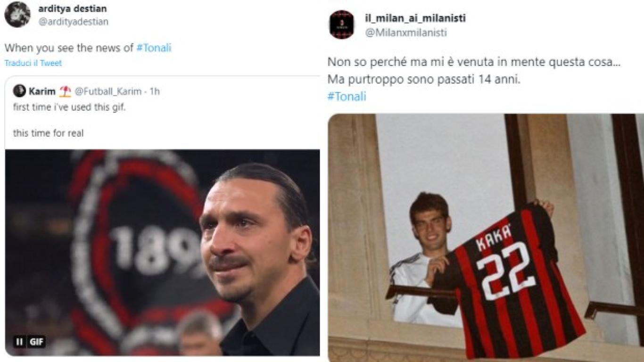Open the arditya destian display name
The image size is (644, 362).
(72, 8)
